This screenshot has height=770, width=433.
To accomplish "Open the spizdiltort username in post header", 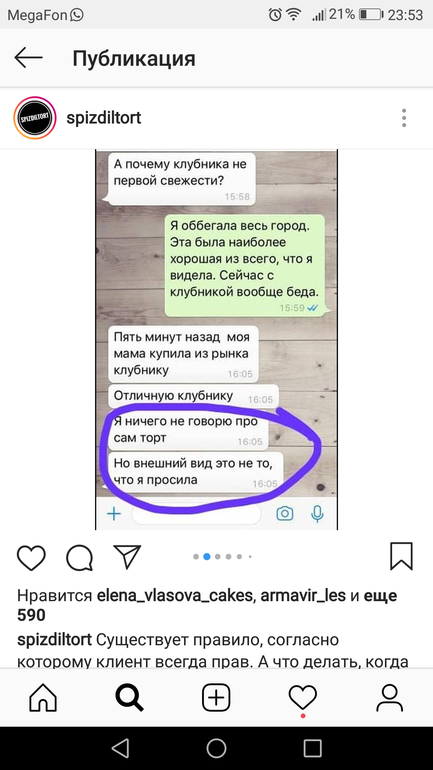I will (104, 118).
